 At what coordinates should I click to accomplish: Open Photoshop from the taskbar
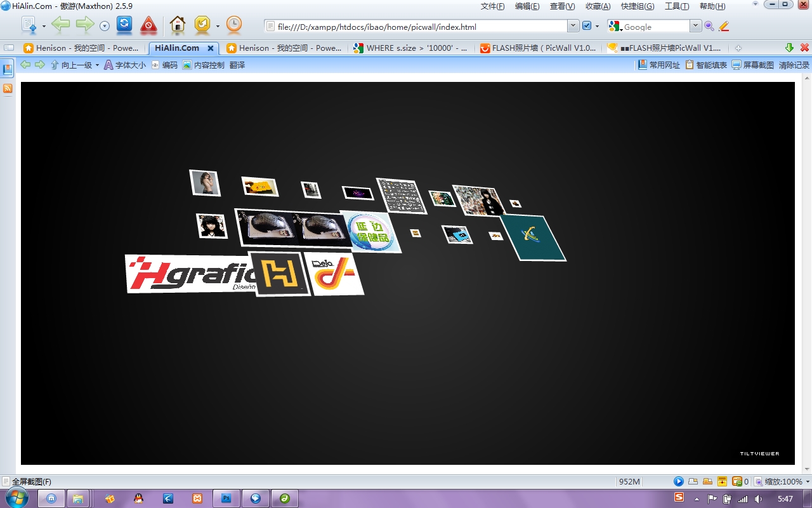226,498
